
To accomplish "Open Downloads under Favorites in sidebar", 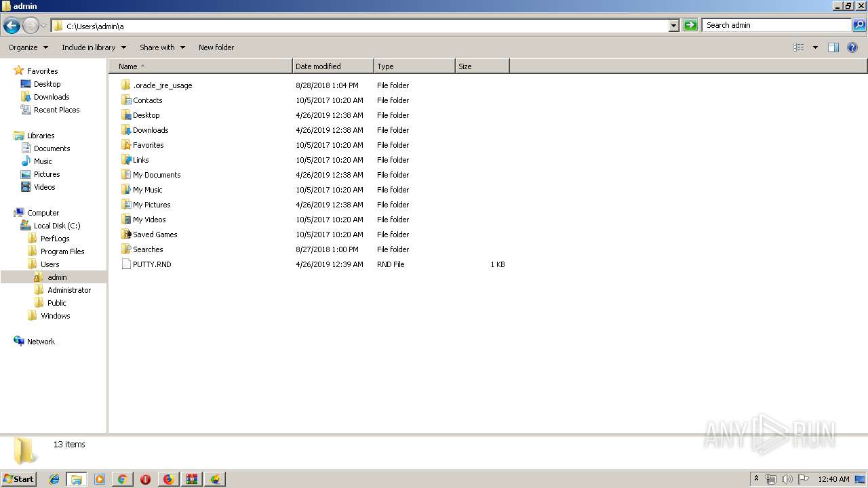I will pyautogui.click(x=52, y=97).
